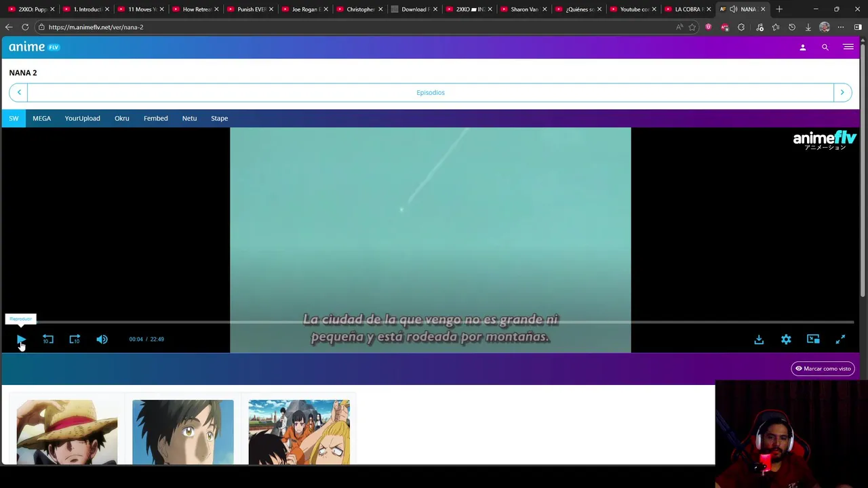Image resolution: width=868 pixels, height=488 pixels.
Task: Reload the current page
Action: pyautogui.click(x=25, y=27)
